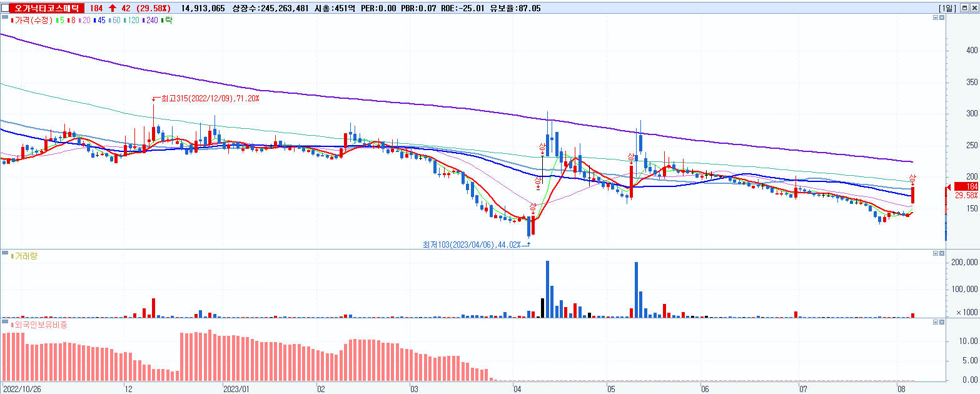Click the latest red candlestick on the chart
Screen dimensions: 980x394
pyautogui.click(x=913, y=195)
